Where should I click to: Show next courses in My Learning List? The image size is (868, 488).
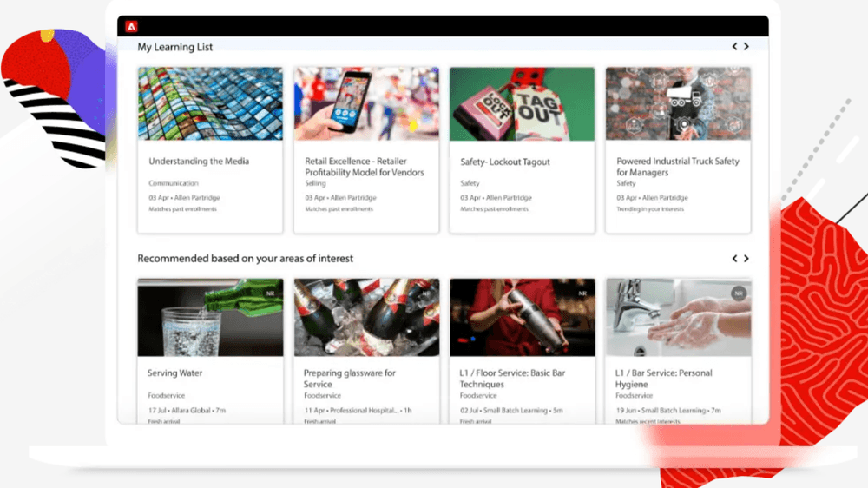[746, 47]
